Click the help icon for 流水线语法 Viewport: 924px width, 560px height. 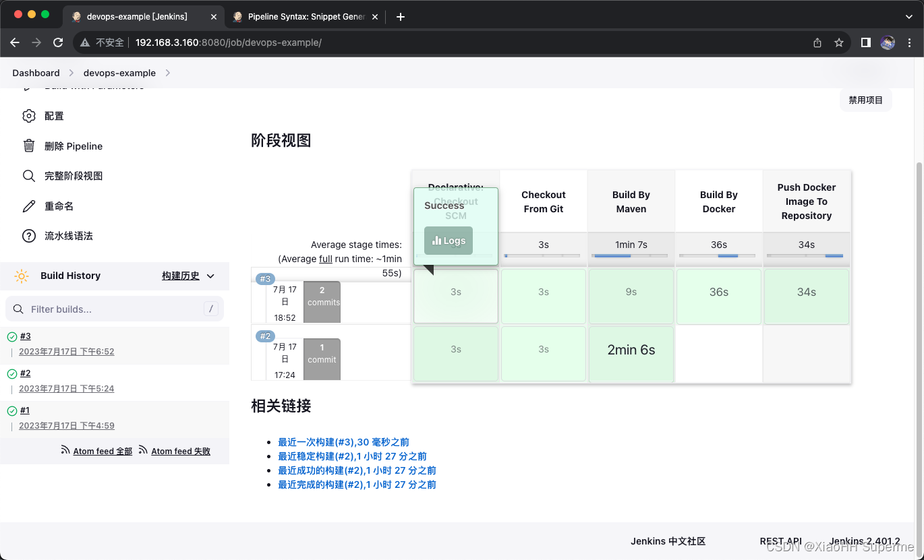pos(28,236)
